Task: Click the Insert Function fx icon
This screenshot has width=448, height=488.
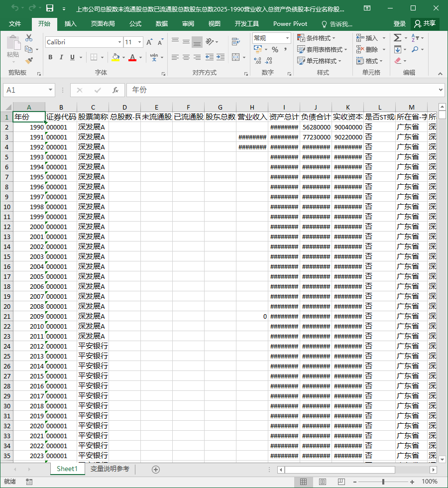Action: (115, 90)
